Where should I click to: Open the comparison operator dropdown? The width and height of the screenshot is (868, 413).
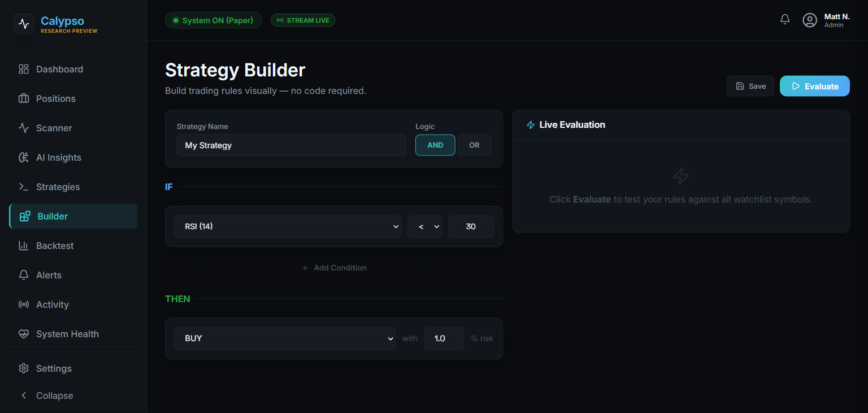tap(424, 226)
